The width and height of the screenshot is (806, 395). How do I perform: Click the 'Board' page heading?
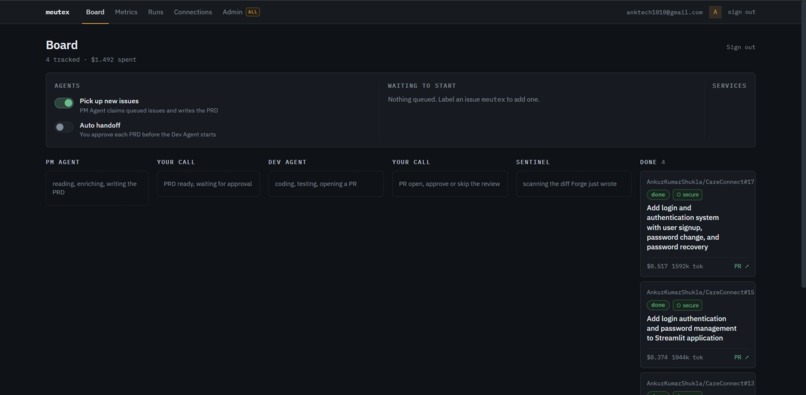[x=62, y=45]
